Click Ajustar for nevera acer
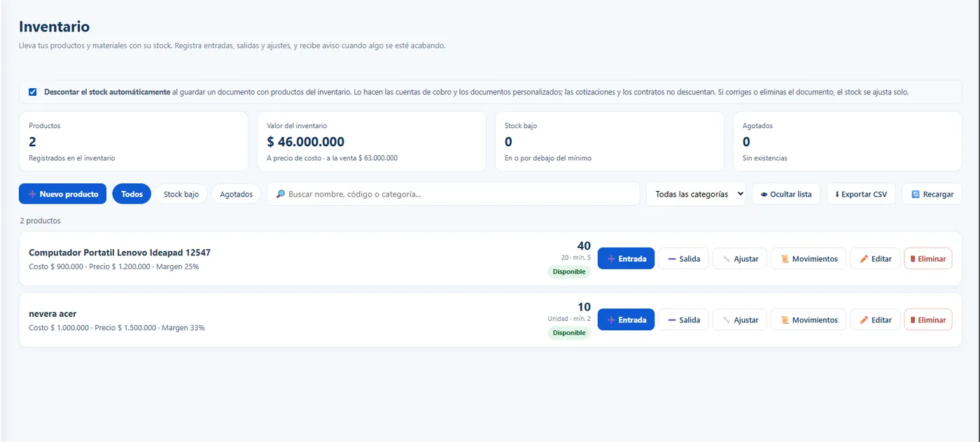This screenshot has height=442, width=980. (740, 320)
